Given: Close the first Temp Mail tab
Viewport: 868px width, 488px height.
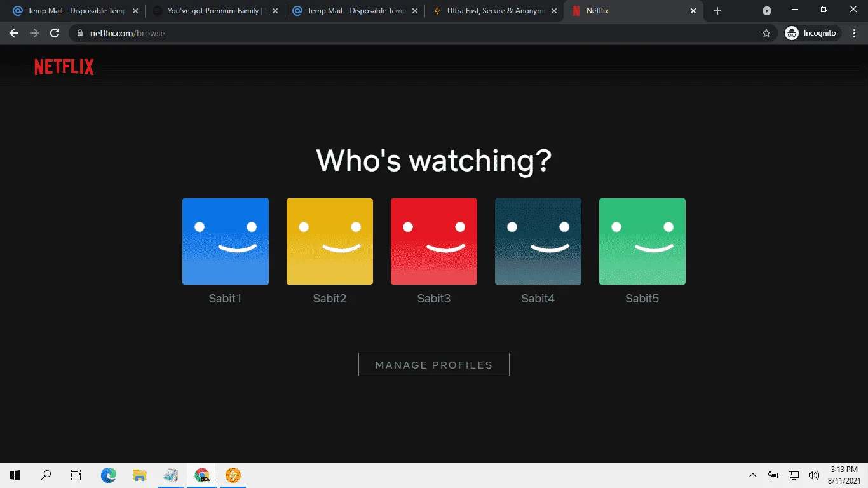Looking at the screenshot, I should coord(135,11).
